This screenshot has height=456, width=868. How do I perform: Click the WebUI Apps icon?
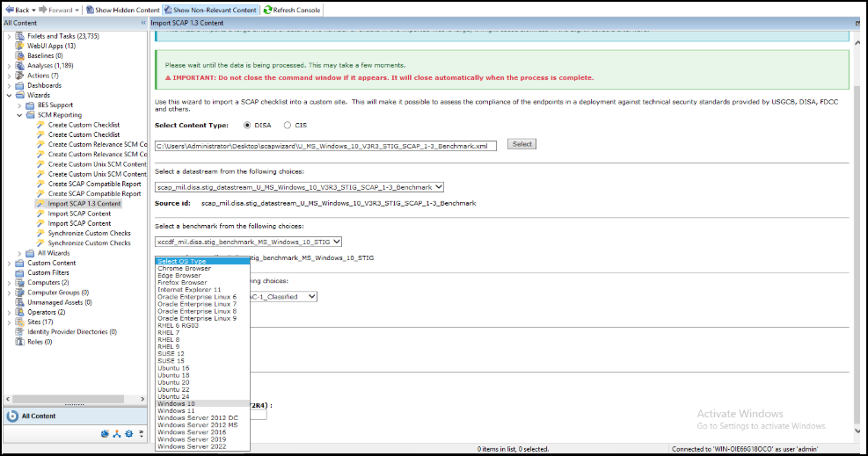[20, 46]
